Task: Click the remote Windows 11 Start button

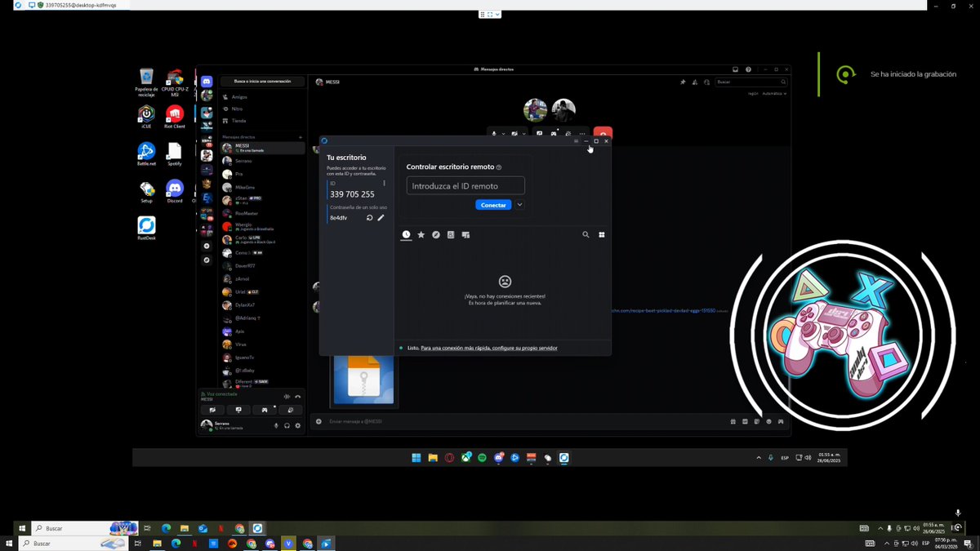Action: 416,458
